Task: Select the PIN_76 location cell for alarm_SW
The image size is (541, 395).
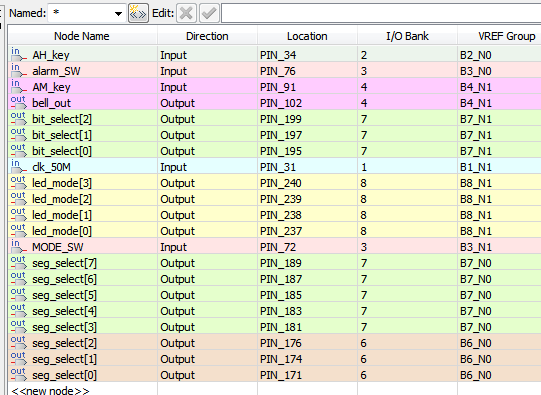Action: [307, 71]
